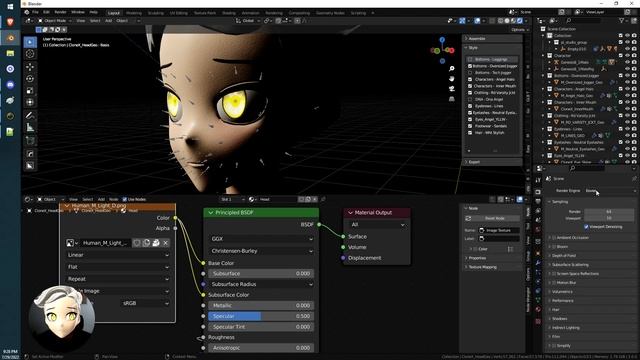The image size is (640, 360).
Task: Disable Viewport Denoising checkbox
Action: click(587, 227)
